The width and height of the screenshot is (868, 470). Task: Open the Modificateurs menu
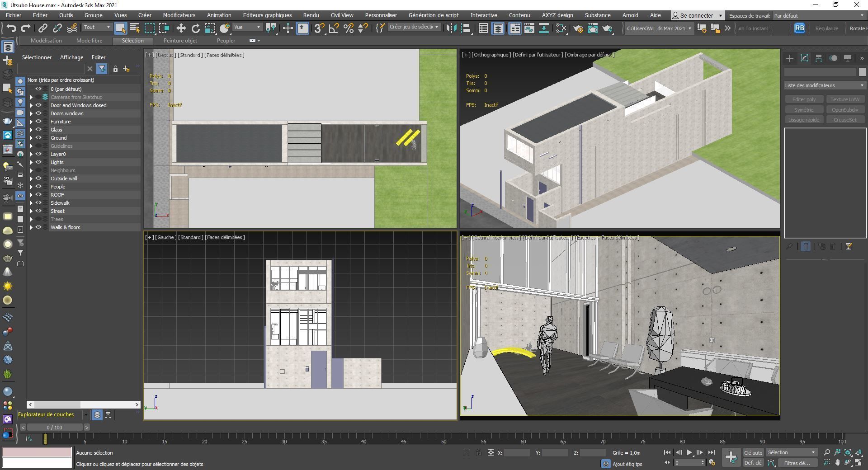click(x=179, y=15)
